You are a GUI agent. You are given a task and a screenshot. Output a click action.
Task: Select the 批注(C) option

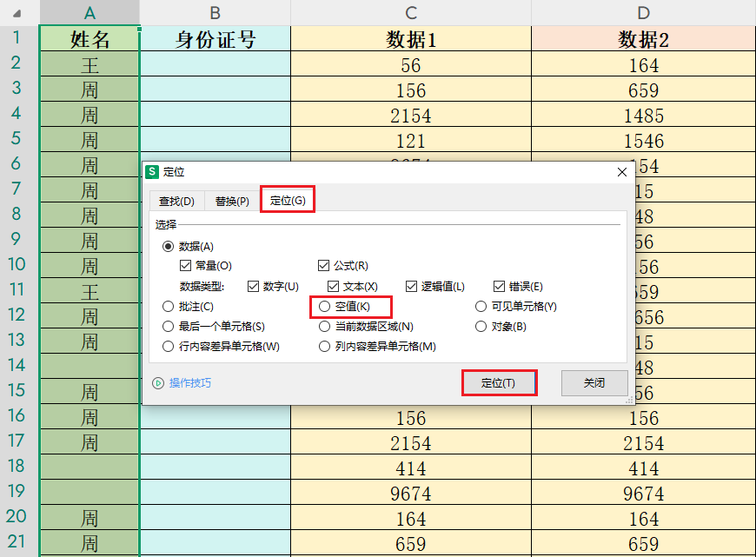pos(169,307)
